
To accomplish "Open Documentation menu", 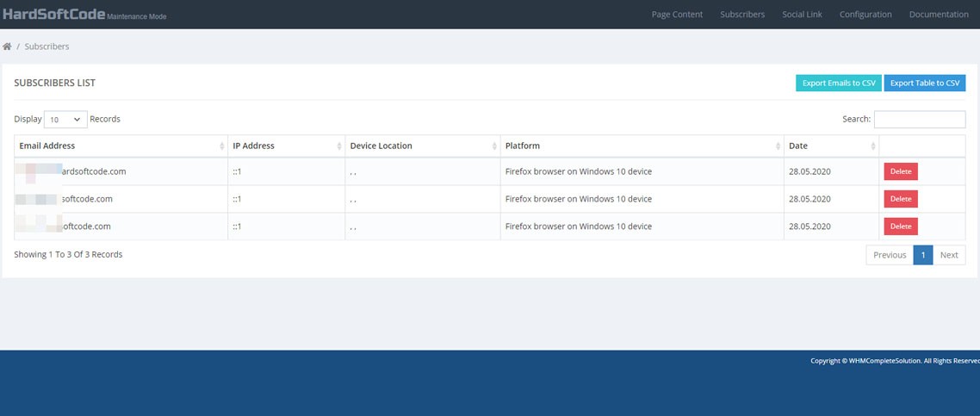I will (939, 15).
